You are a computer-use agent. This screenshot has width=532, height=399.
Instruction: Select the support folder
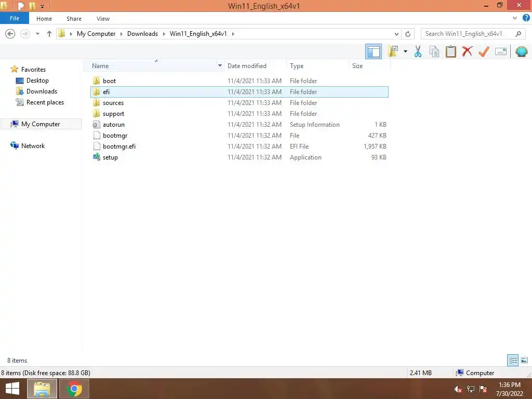(240, 113)
